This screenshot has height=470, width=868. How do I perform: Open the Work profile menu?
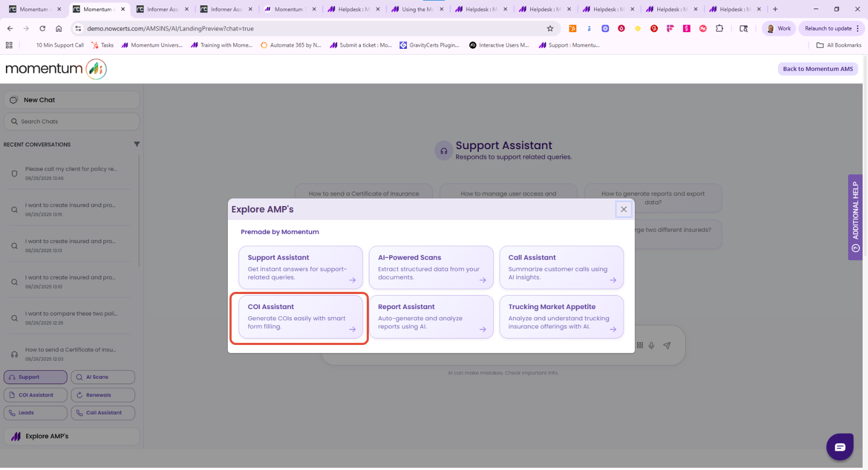[x=779, y=28]
